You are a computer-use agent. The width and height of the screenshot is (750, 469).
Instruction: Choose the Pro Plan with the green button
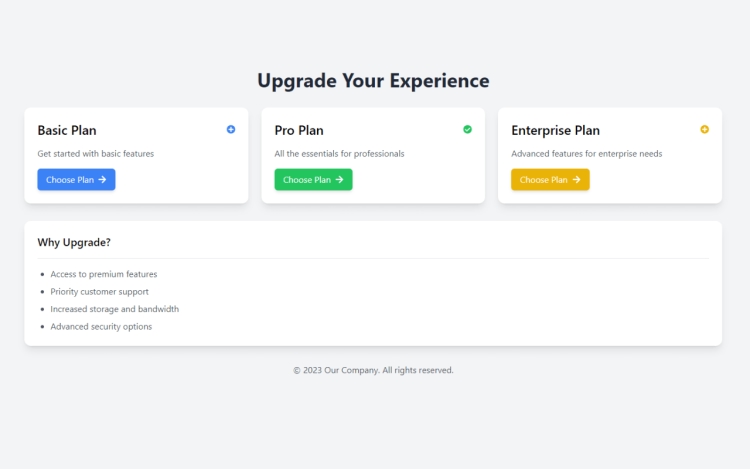313,180
